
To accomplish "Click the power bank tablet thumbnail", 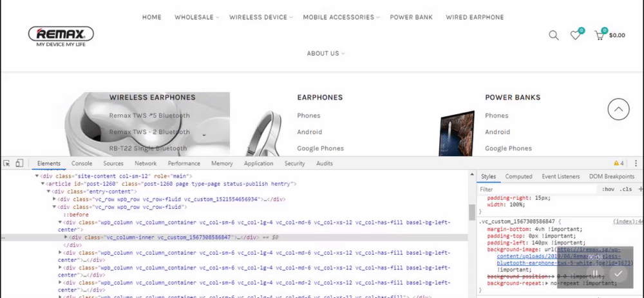I will (x=457, y=133).
